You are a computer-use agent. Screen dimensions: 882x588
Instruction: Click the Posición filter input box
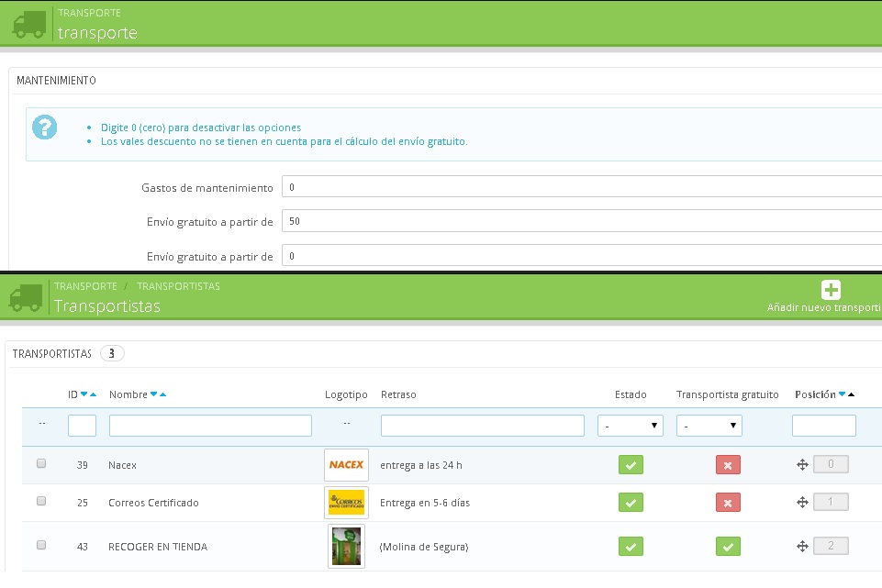(824, 426)
